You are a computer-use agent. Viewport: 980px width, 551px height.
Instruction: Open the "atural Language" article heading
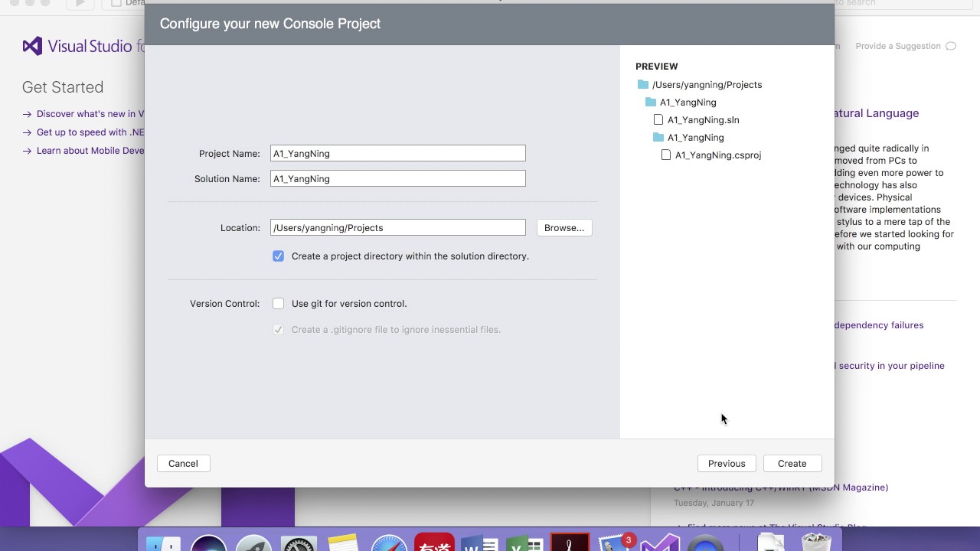click(x=876, y=113)
